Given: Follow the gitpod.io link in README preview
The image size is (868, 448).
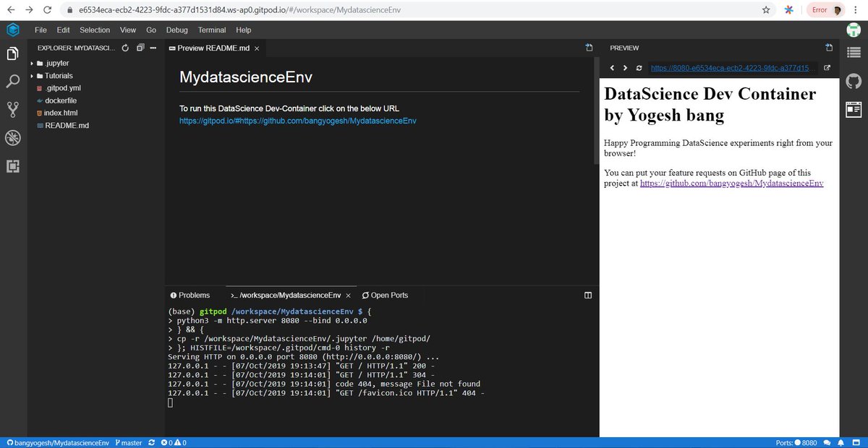Looking at the screenshot, I should [298, 121].
